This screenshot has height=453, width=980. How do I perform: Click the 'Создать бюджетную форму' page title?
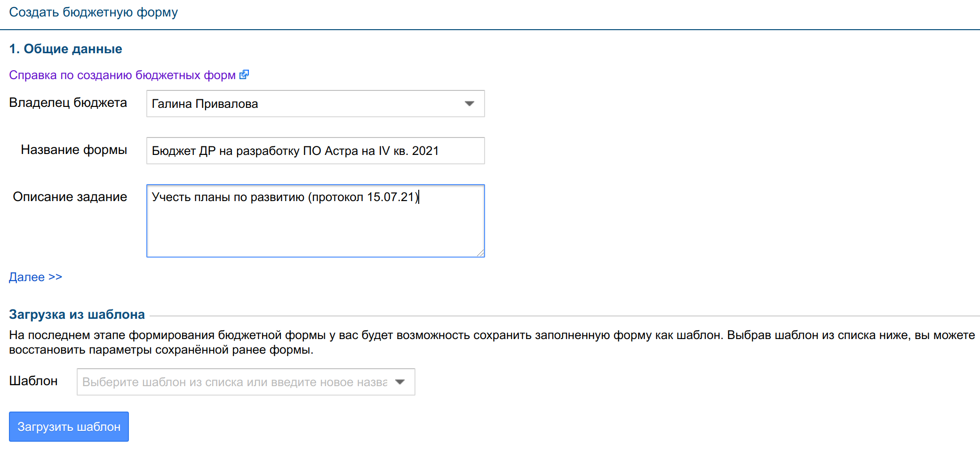click(x=93, y=12)
